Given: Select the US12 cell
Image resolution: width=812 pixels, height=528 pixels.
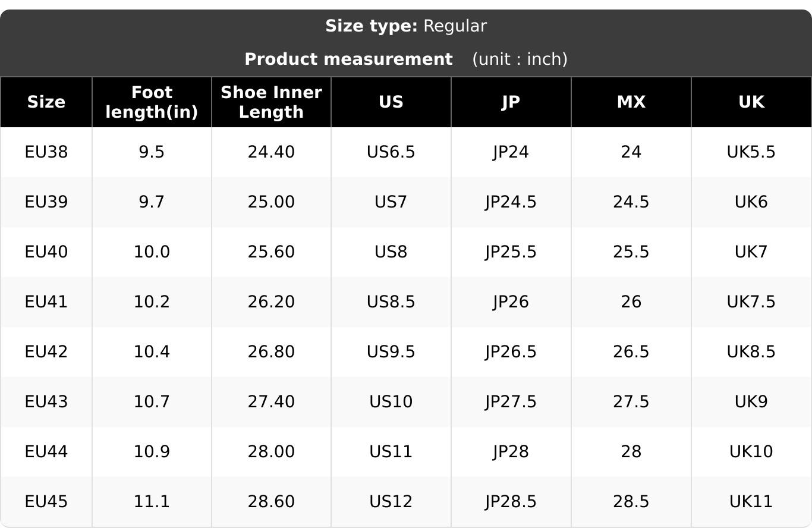Looking at the screenshot, I should pyautogui.click(x=391, y=502).
